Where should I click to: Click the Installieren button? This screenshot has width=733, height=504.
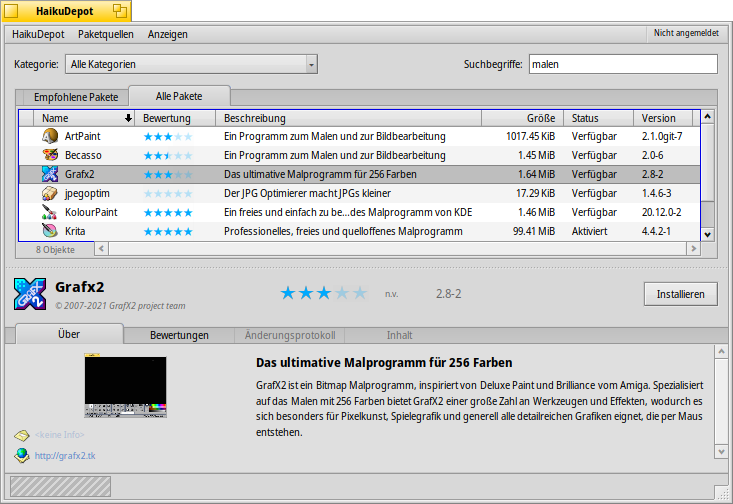click(x=680, y=294)
